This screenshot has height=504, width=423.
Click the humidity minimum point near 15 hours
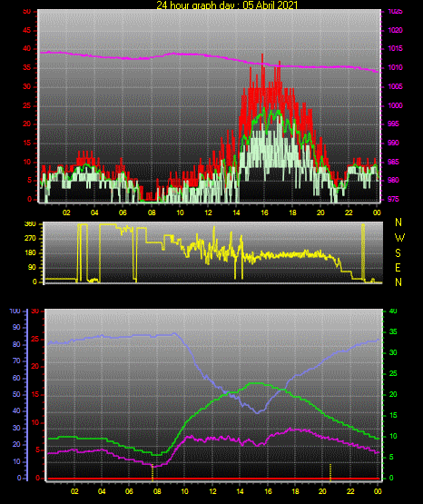coord(258,412)
